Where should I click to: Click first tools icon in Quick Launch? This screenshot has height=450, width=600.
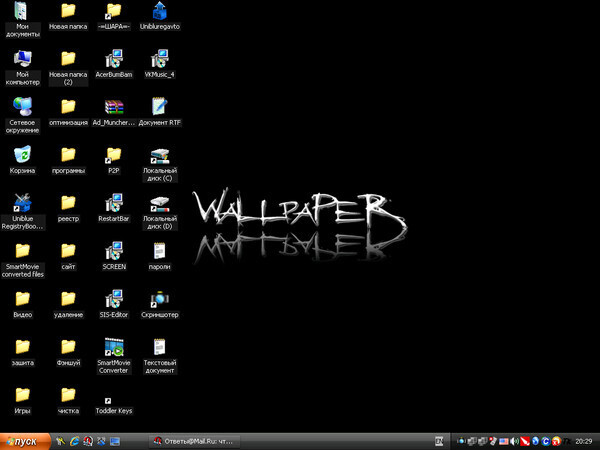(x=60, y=441)
